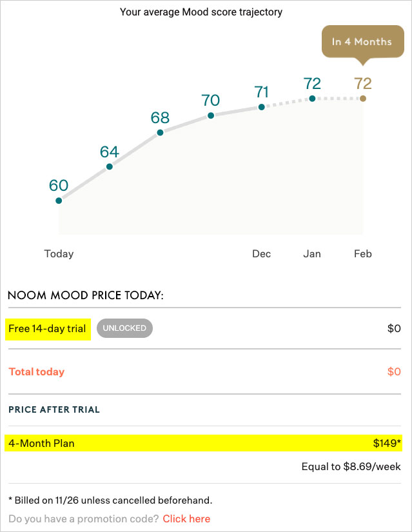The image size is (412, 532).
Task: Select the 'In 4 Months' gold tooltip
Action: pyautogui.click(x=363, y=42)
